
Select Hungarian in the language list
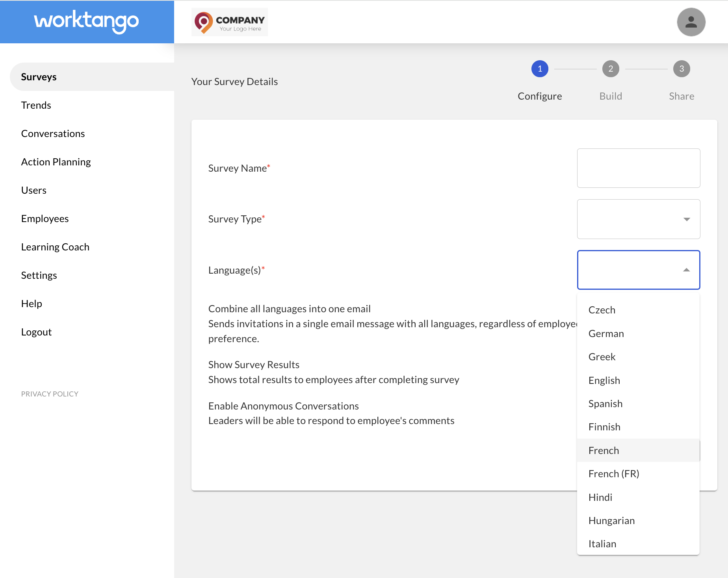(611, 521)
